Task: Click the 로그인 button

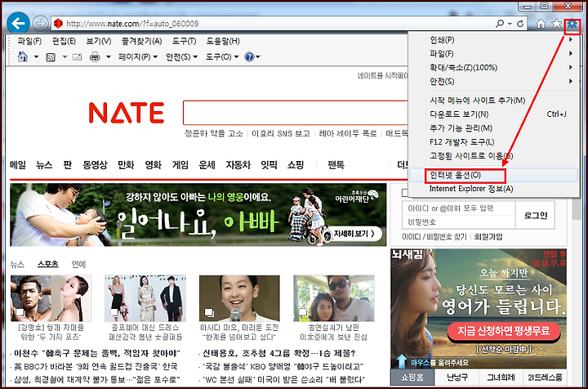Action: [535, 215]
